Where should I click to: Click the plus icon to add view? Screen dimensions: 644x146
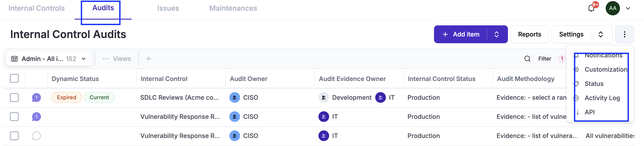pyautogui.click(x=149, y=59)
